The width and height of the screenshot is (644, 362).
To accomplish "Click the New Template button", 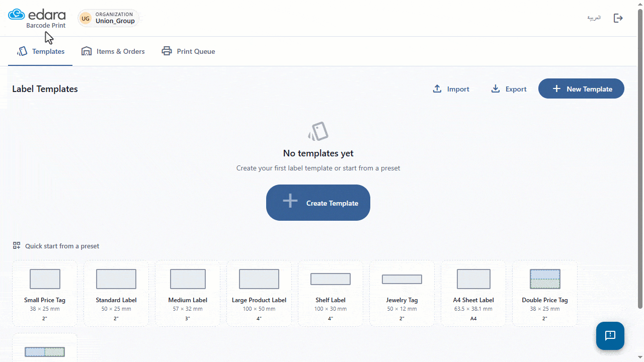I will coord(581,89).
